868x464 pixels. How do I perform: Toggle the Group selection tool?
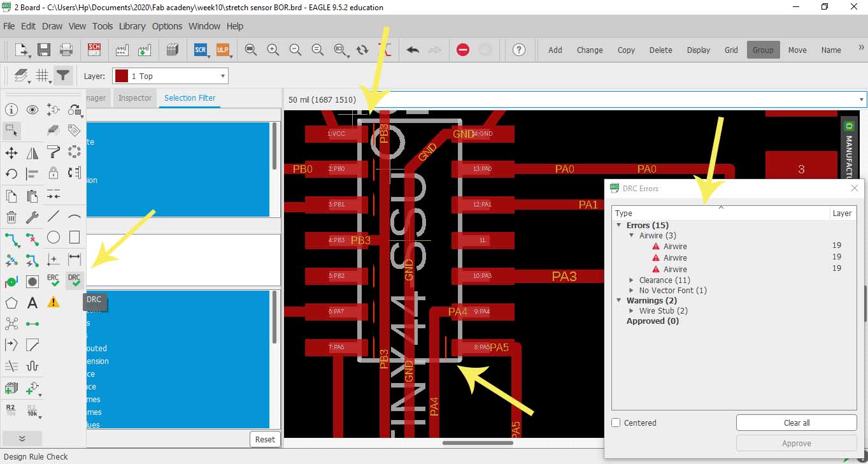coord(11,130)
